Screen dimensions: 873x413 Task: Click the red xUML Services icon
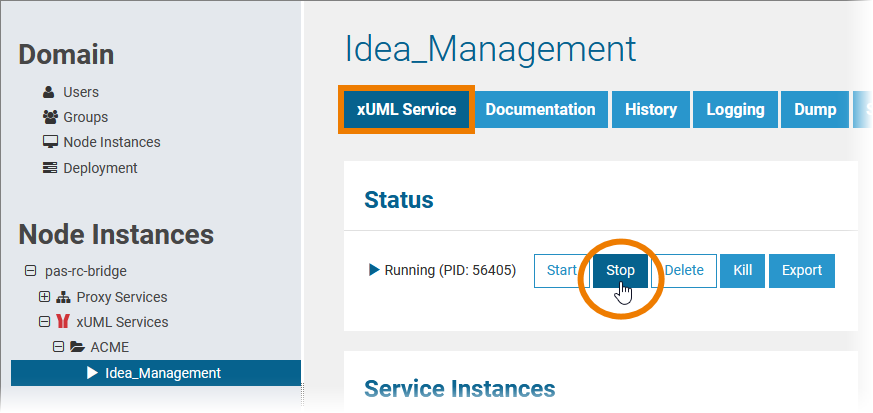click(x=63, y=322)
